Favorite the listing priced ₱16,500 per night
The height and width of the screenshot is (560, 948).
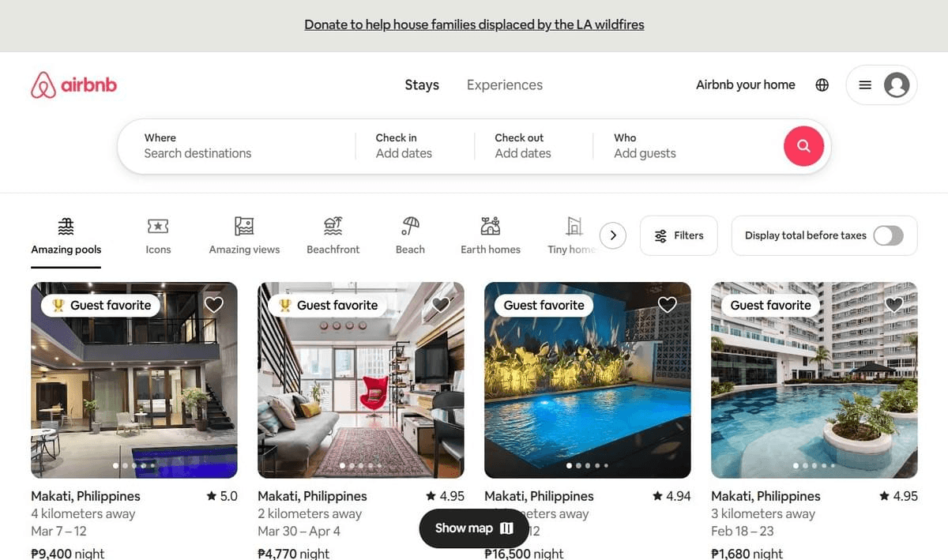667,304
